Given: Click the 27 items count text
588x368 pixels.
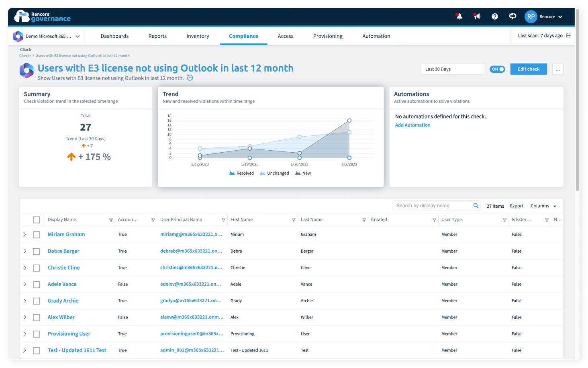Looking at the screenshot, I should click(x=495, y=206).
